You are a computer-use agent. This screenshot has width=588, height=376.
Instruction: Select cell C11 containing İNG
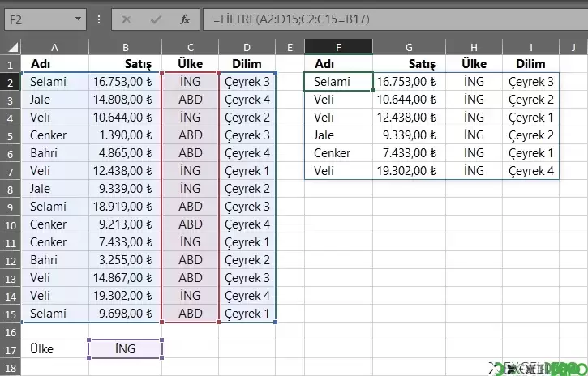click(190, 242)
